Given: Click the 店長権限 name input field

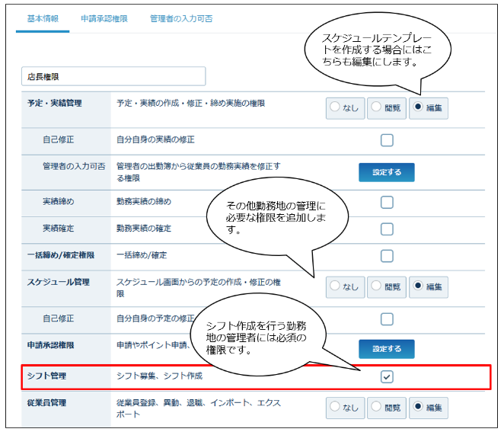Looking at the screenshot, I should tap(113, 76).
